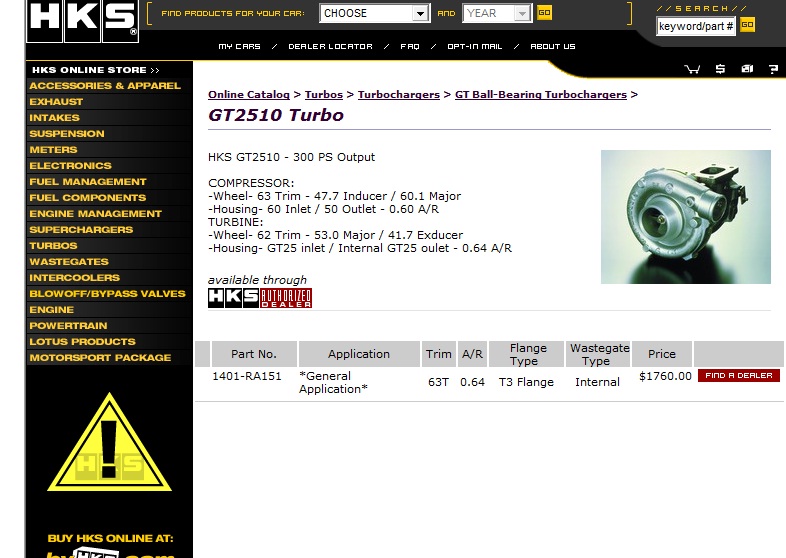Click the GT2510 turbo product photo

(686, 217)
